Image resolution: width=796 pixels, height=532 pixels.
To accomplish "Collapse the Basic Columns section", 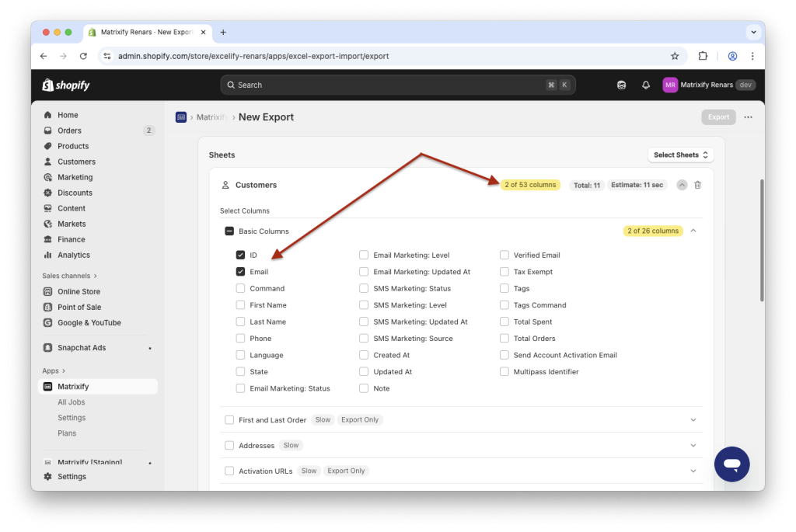I will [693, 231].
